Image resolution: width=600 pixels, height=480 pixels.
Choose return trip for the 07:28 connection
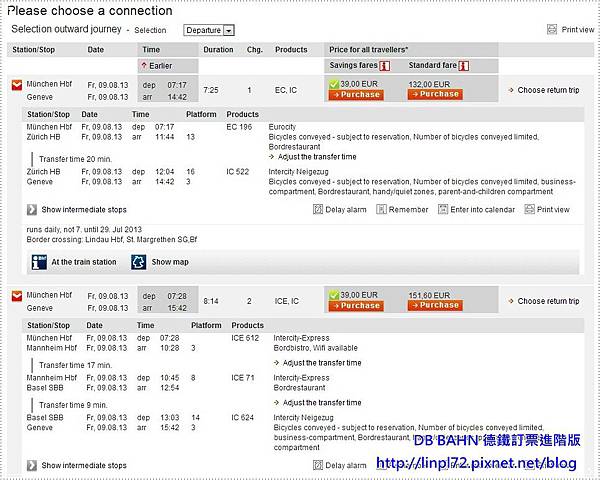coord(544,301)
